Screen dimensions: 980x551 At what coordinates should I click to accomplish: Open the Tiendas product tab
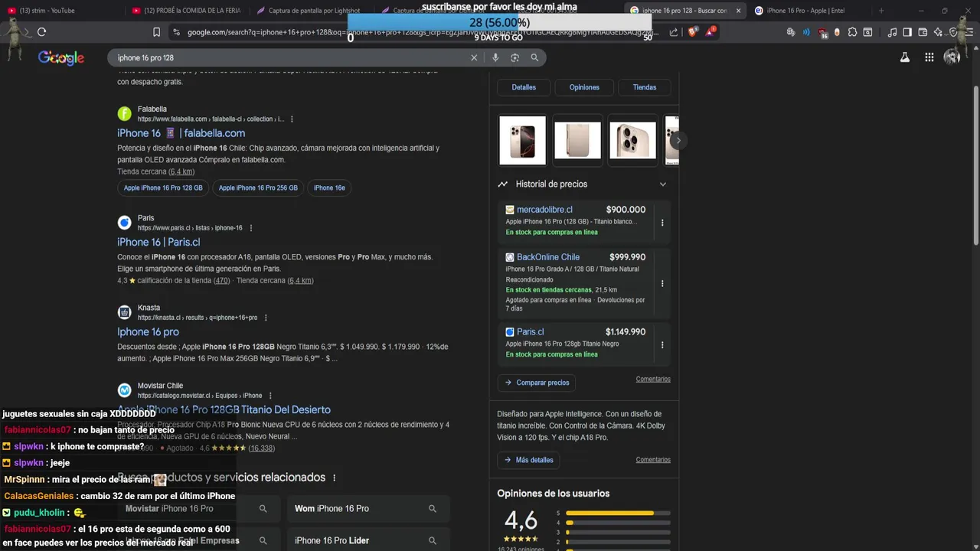[645, 87]
